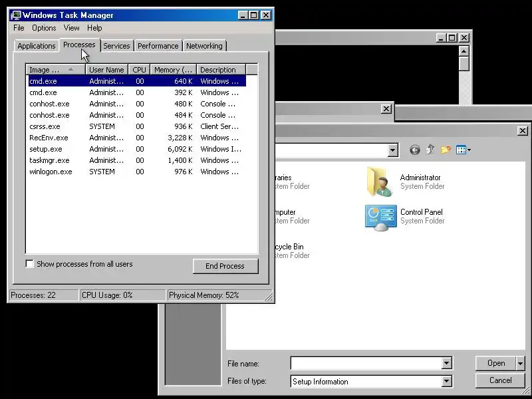Open the View menu
Image resolution: width=532 pixels, height=399 pixels.
pos(71,28)
